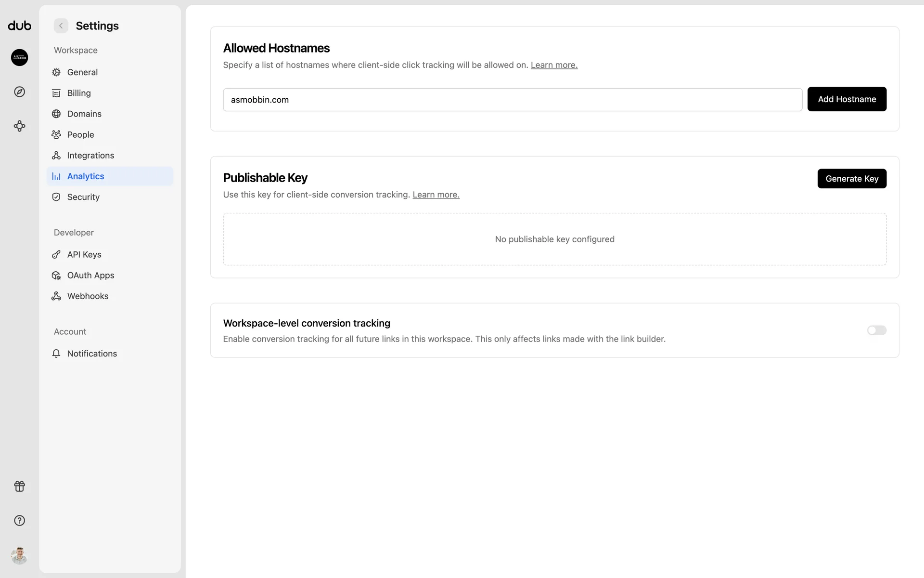
Task: Open the workspace avatar switcher
Action: coord(19,58)
